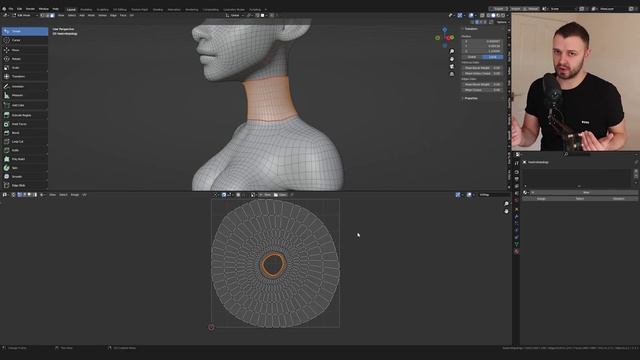
Task: Expand the Properties panel in sidebar
Action: [470, 98]
